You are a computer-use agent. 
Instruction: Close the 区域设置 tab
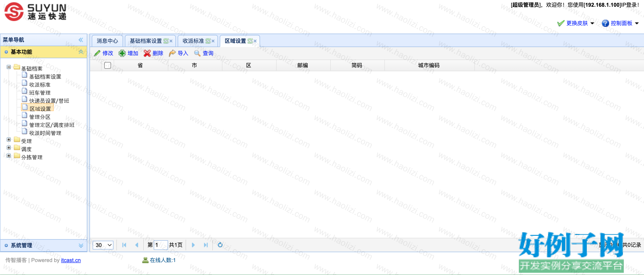[x=255, y=41]
